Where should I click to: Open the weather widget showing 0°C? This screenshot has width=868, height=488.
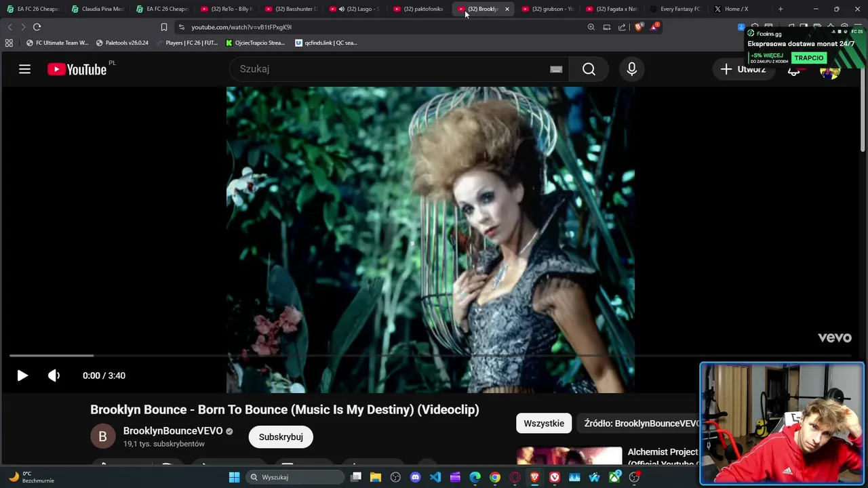coord(31,477)
